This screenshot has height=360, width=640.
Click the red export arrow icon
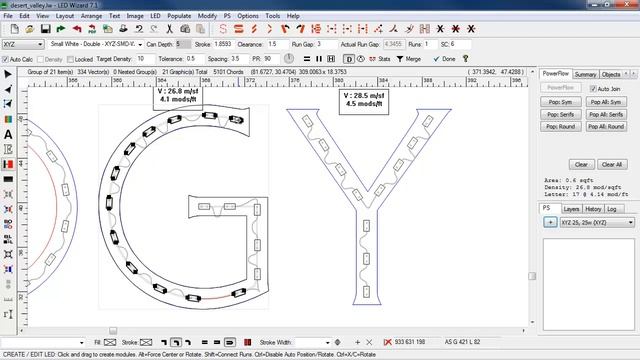[x=77, y=29]
